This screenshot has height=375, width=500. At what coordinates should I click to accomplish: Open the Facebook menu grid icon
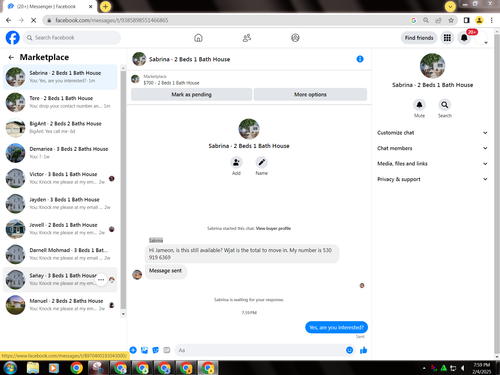click(447, 38)
